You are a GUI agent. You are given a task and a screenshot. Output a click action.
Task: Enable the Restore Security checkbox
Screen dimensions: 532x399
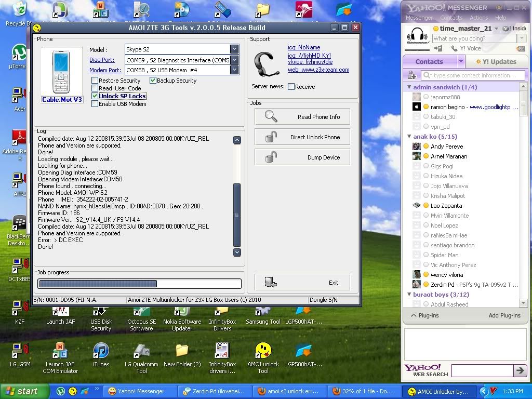point(95,81)
